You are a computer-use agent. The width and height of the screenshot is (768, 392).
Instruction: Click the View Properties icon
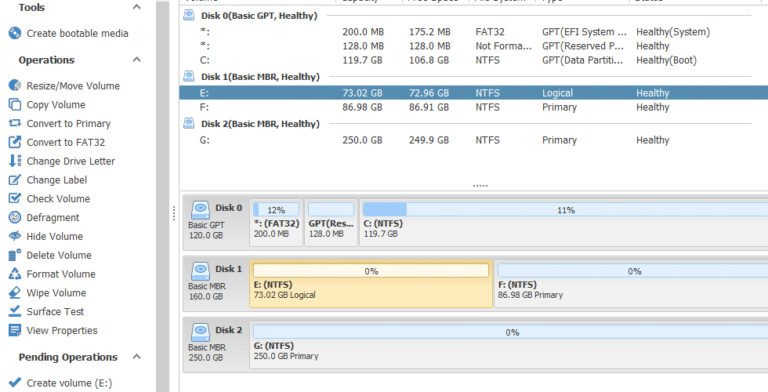tap(15, 330)
